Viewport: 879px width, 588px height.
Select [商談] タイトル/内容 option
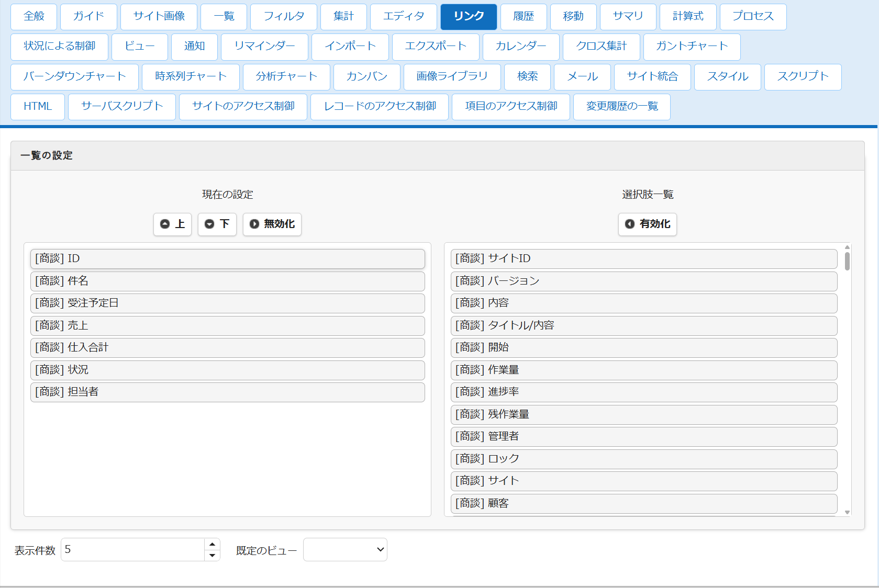click(x=644, y=325)
